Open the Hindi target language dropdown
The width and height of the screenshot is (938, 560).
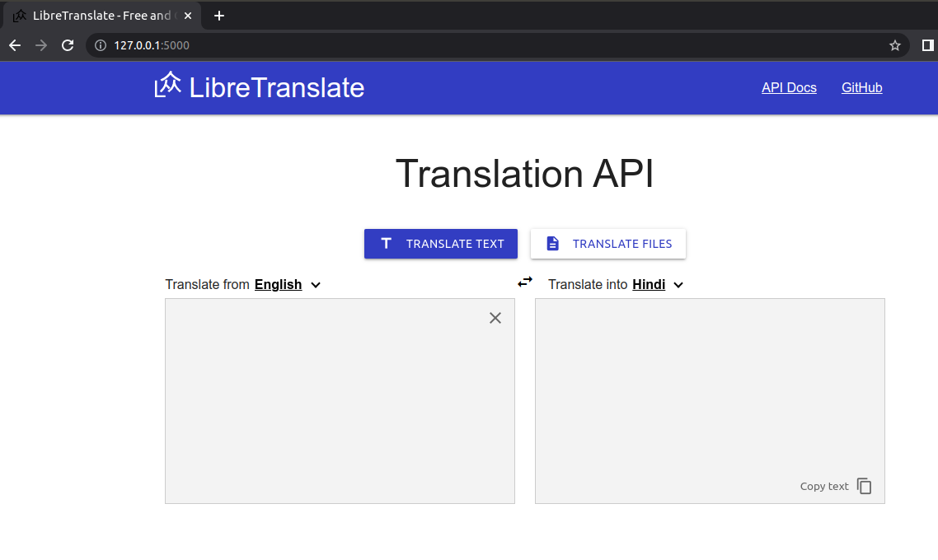pos(655,284)
